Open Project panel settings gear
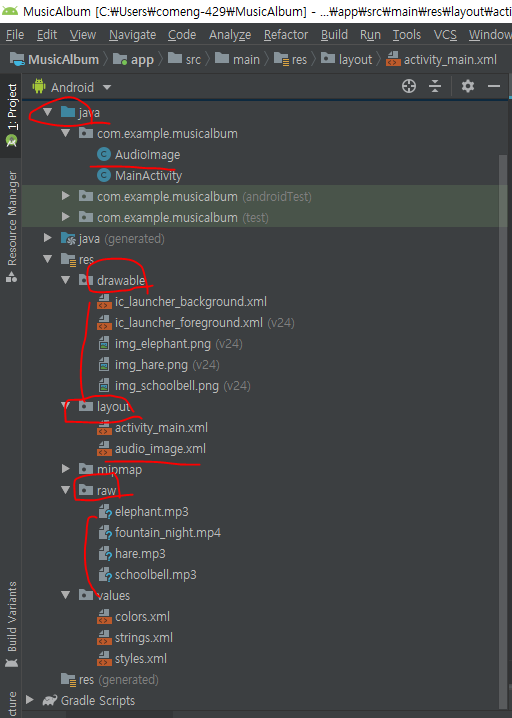This screenshot has height=718, width=512. tap(468, 86)
